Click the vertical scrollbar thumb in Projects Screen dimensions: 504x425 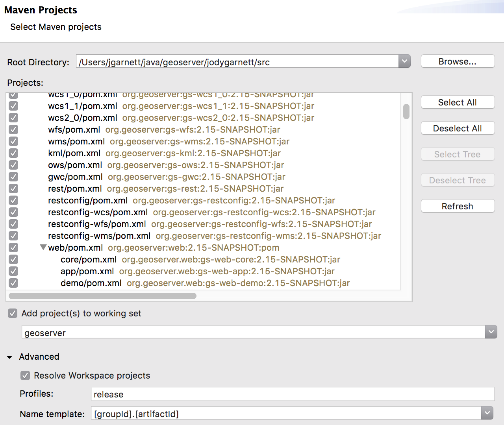click(406, 111)
